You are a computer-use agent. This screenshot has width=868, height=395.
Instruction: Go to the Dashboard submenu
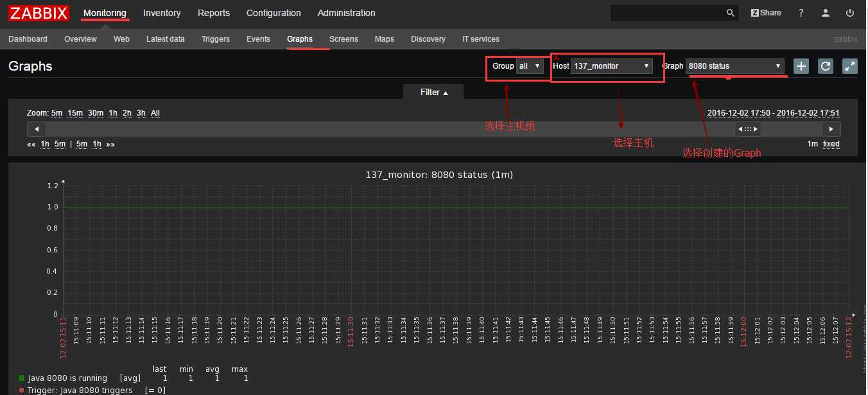pyautogui.click(x=28, y=39)
